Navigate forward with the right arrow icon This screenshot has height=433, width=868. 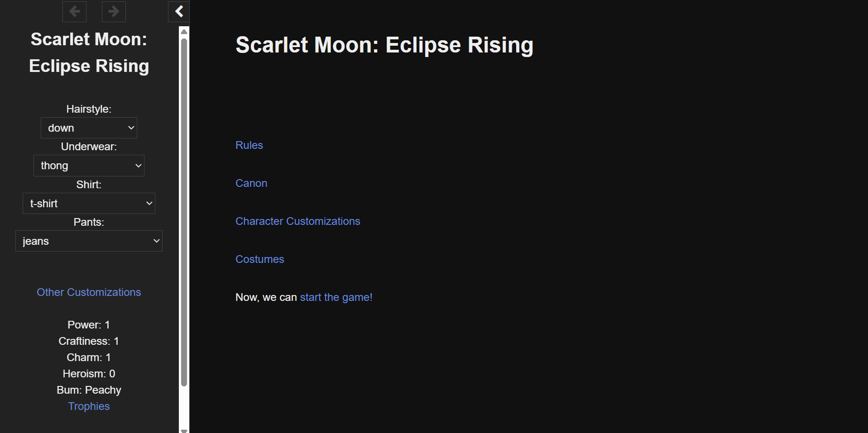pyautogui.click(x=113, y=11)
